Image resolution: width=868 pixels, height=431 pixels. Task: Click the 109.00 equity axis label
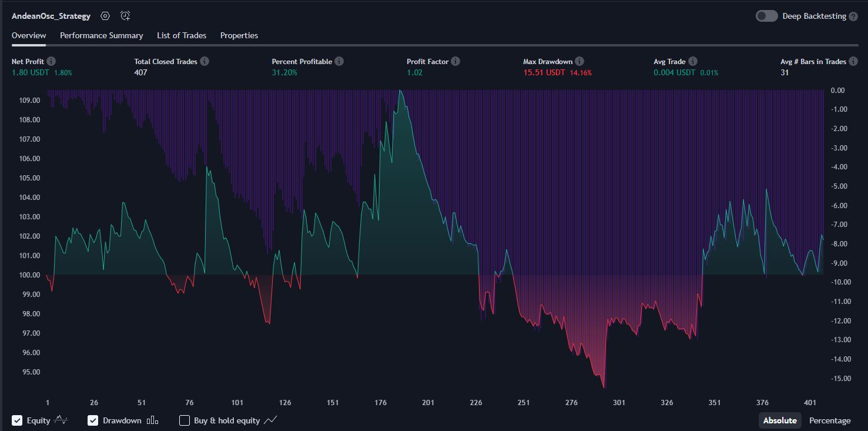[30, 101]
